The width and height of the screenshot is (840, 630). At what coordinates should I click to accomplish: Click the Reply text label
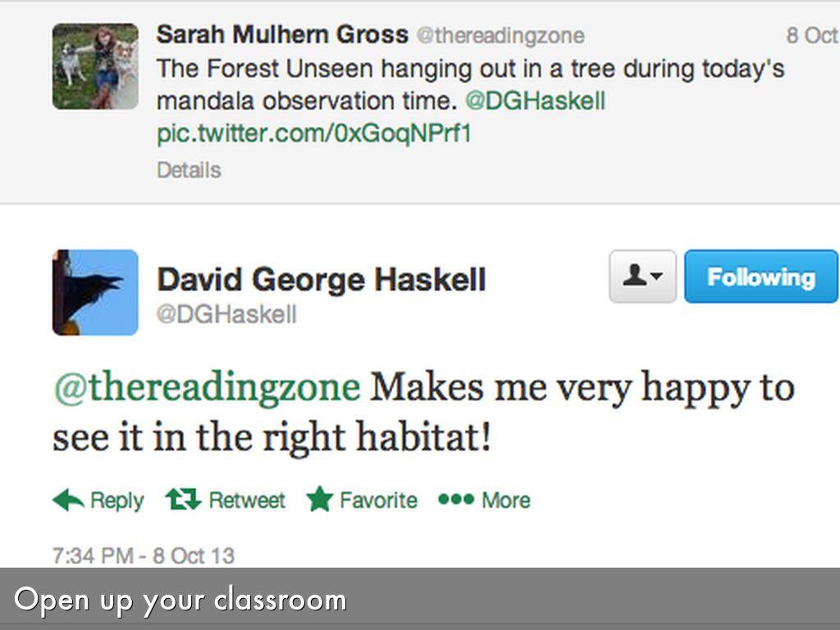pos(116,500)
